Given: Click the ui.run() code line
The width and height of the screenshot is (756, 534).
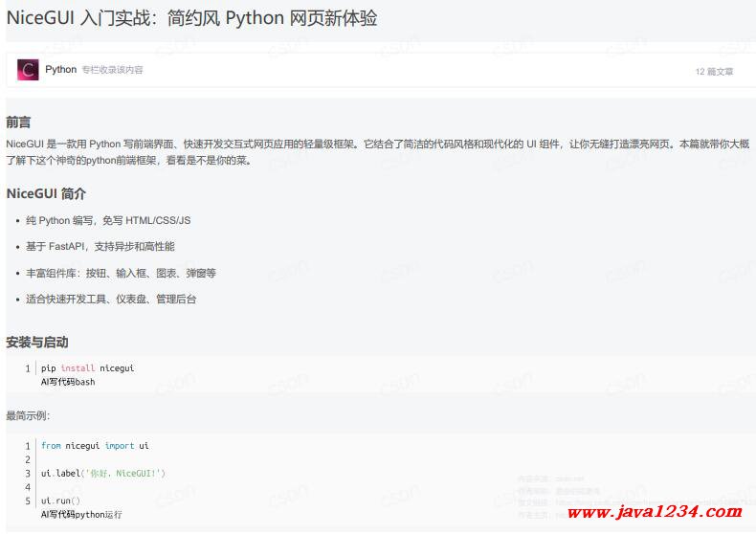Looking at the screenshot, I should [x=60, y=501].
